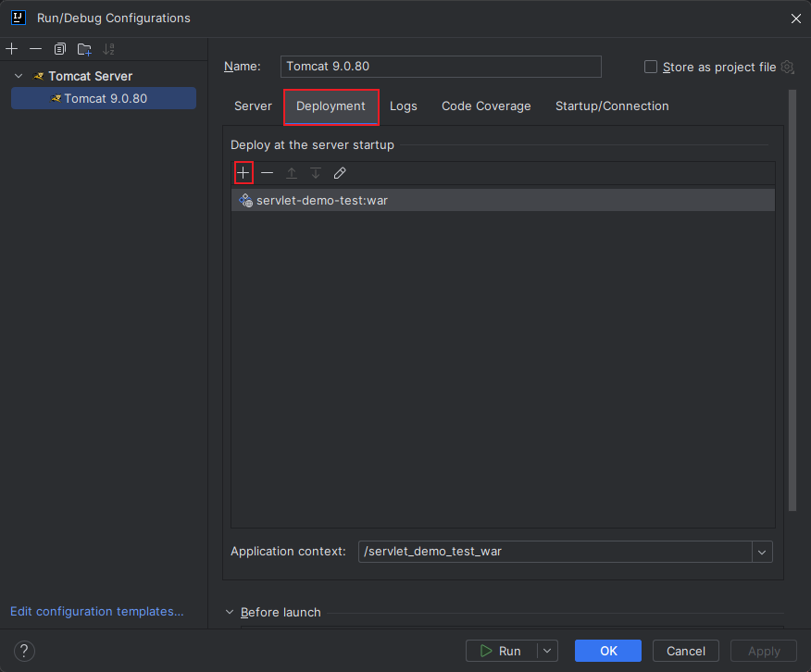Image resolution: width=811 pixels, height=672 pixels.
Task: Select the servlet-demo-test:war artifact
Action: tap(322, 200)
